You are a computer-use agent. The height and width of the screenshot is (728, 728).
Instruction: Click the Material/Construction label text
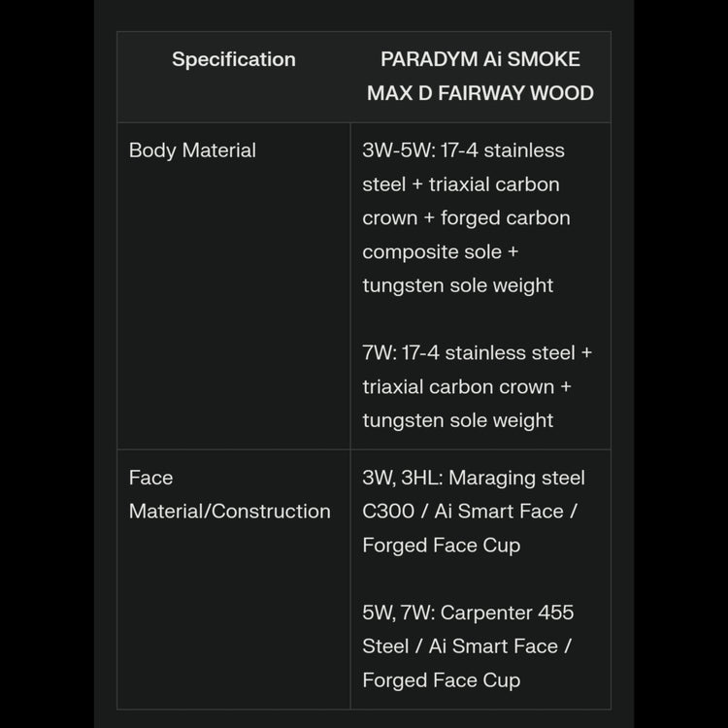[229, 512]
